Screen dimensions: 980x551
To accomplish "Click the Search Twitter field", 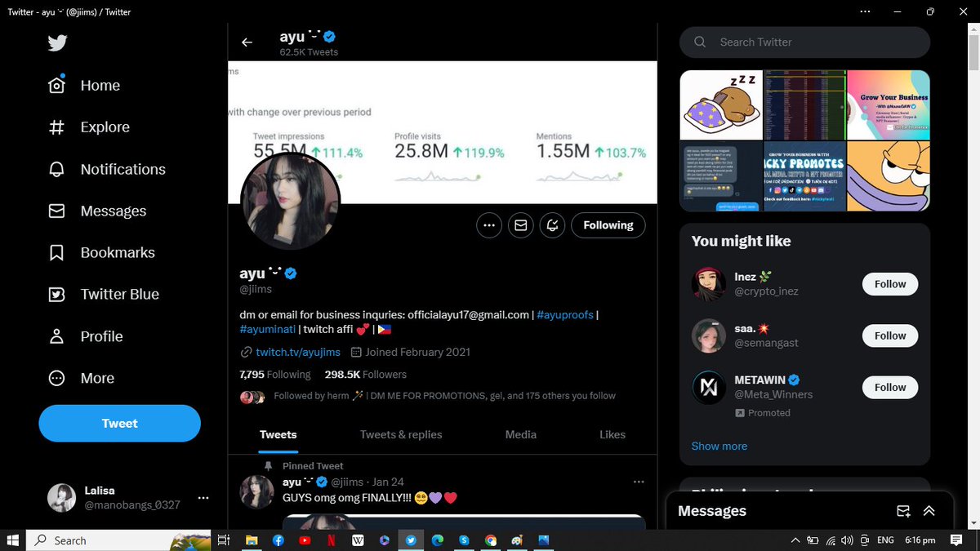I will (x=805, y=42).
